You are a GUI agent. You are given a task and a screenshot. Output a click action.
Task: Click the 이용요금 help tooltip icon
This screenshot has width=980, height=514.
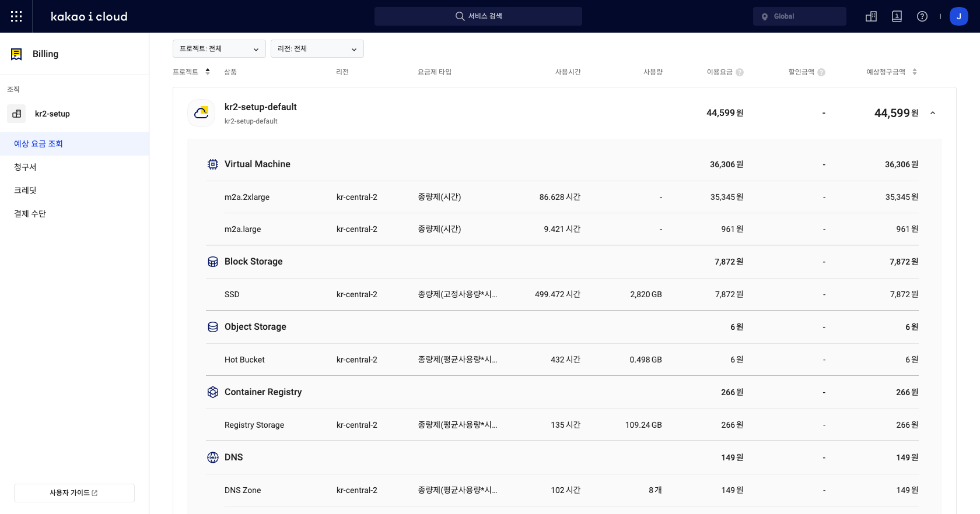740,72
